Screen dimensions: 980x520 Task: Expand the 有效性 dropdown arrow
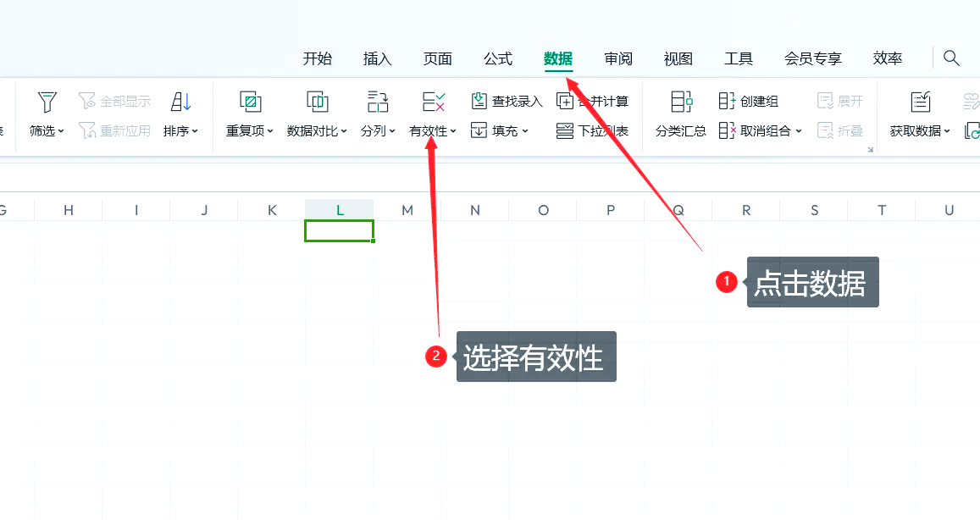453,131
